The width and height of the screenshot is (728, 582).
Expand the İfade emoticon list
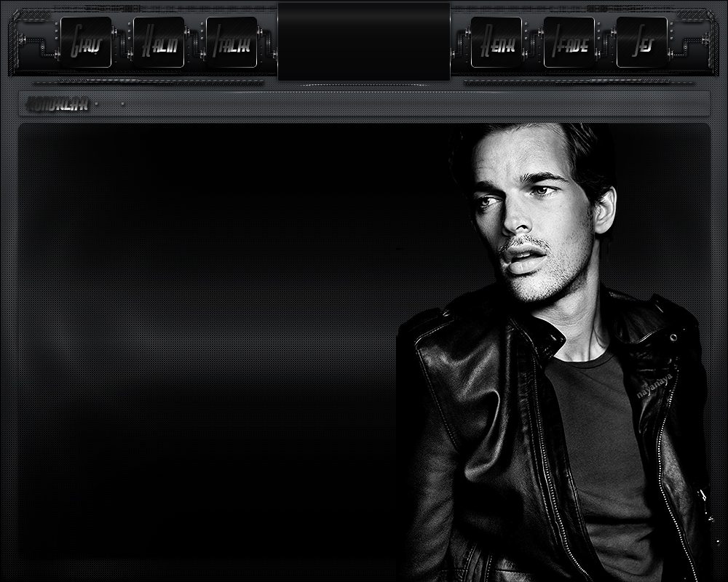(569, 43)
